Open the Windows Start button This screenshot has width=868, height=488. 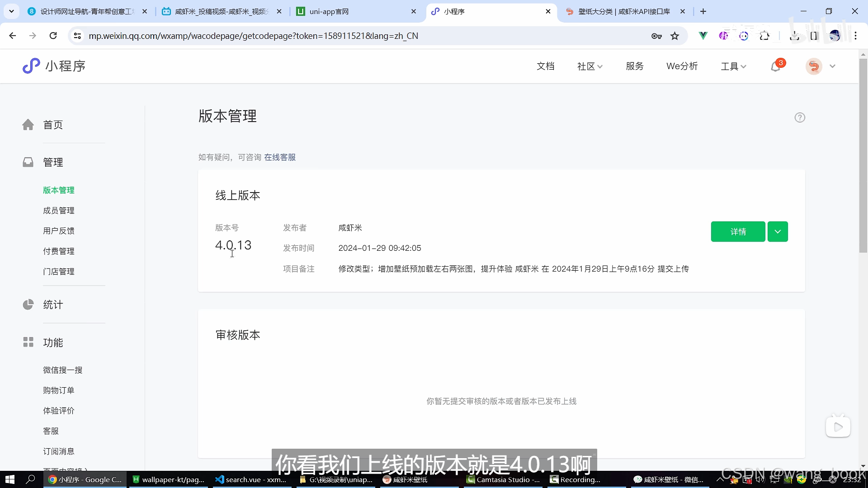click(10, 479)
